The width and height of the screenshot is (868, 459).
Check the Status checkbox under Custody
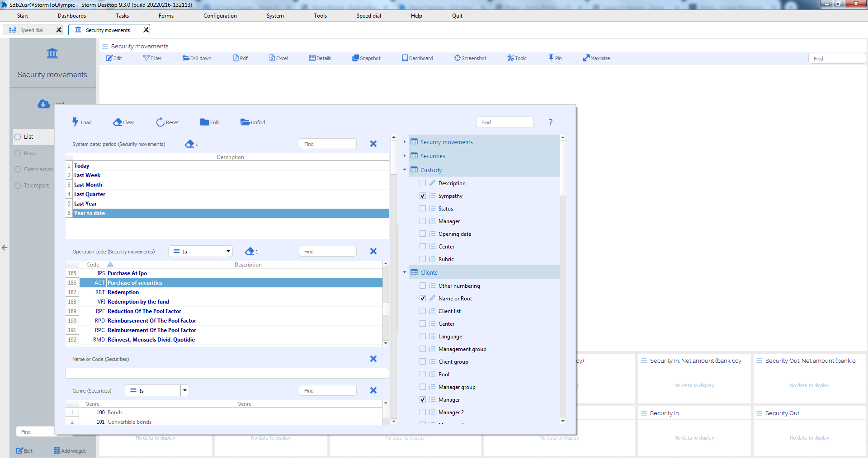(x=423, y=208)
